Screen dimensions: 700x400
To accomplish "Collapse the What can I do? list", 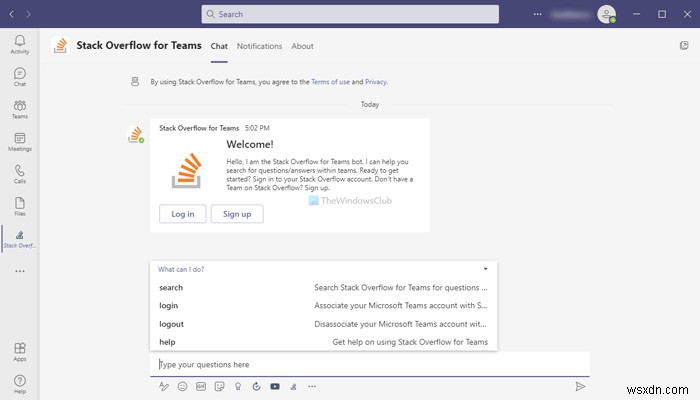I will pyautogui.click(x=485, y=269).
